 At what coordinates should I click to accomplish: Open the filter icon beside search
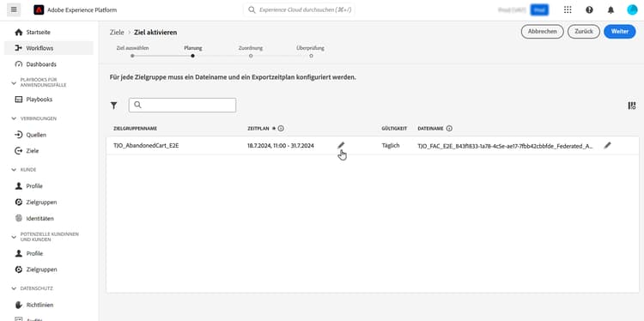coord(113,106)
